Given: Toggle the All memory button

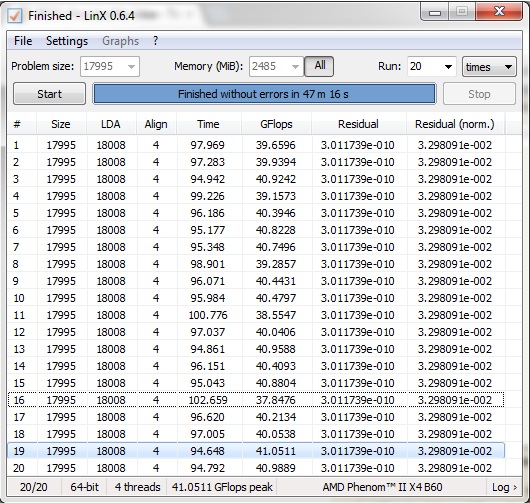Looking at the screenshot, I should coord(319,66).
